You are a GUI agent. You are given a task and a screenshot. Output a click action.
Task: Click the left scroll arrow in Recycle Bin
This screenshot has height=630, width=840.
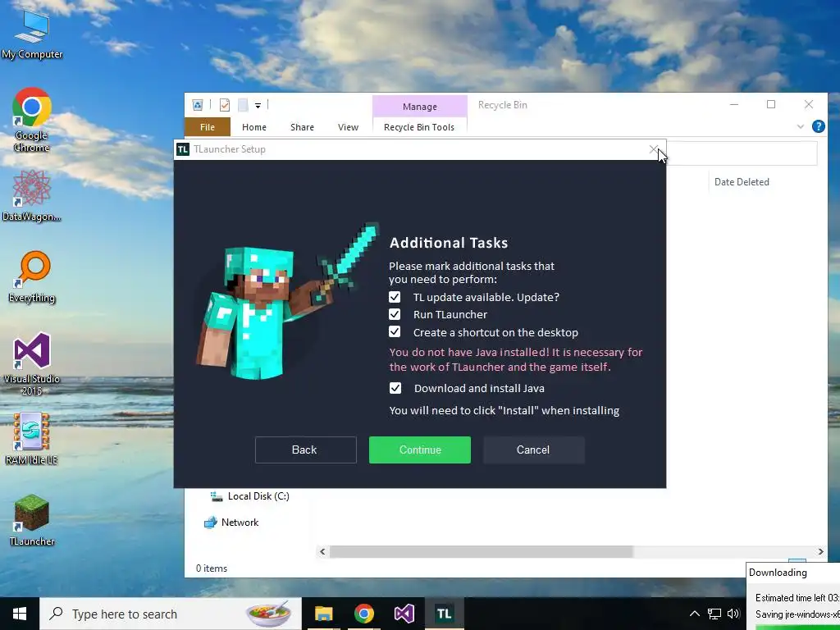(x=322, y=551)
